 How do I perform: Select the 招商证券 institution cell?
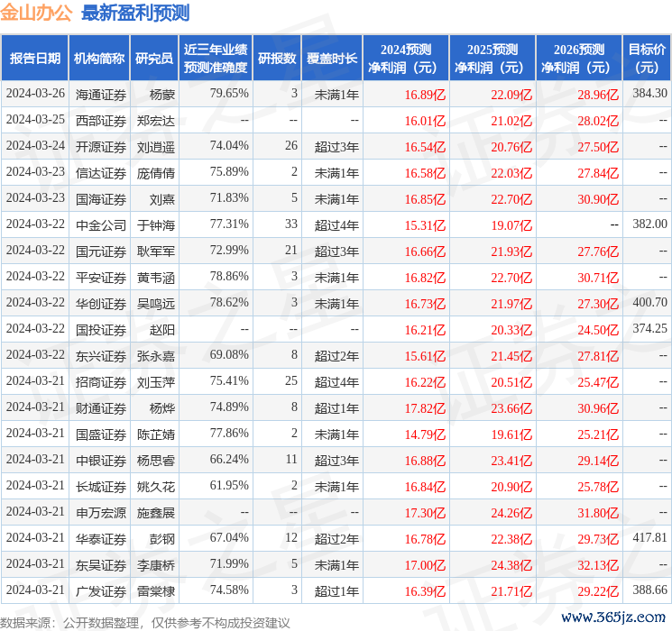(101, 382)
